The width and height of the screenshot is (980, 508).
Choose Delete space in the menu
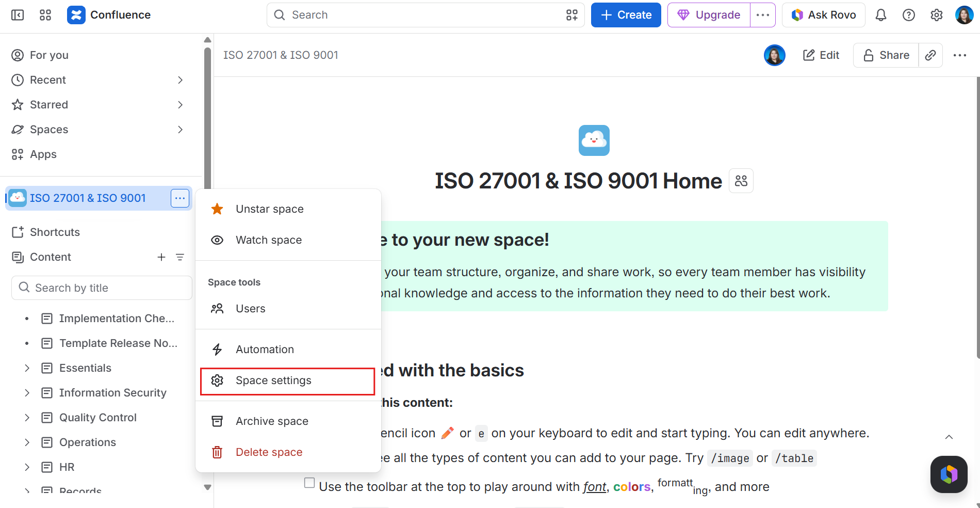[288, 452]
